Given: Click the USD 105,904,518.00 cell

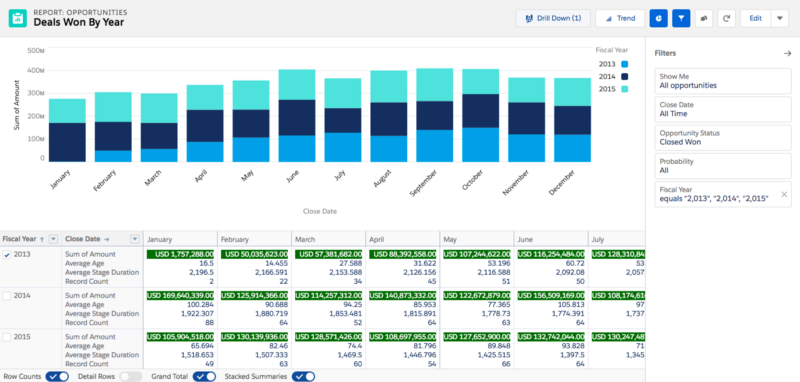Looking at the screenshot, I should tap(181, 337).
